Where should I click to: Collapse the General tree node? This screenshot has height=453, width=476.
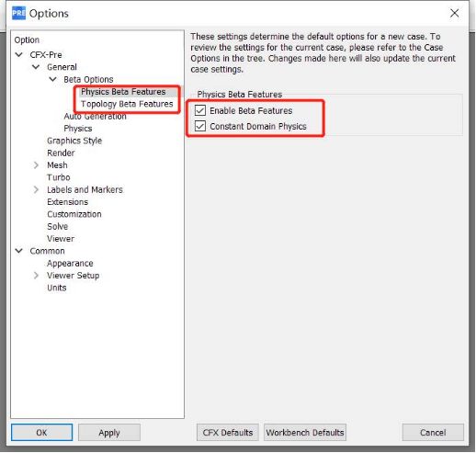click(x=36, y=67)
